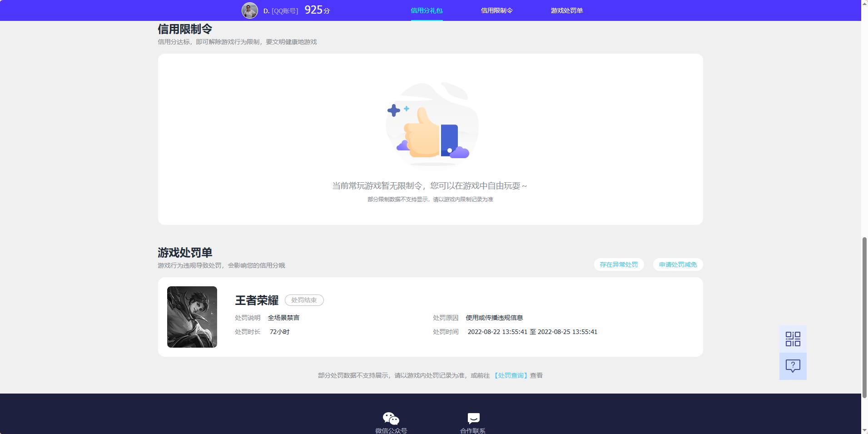Viewport: 868px width, 434px height.
Task: Click the 处罚结束 status badge
Action: [x=304, y=300]
